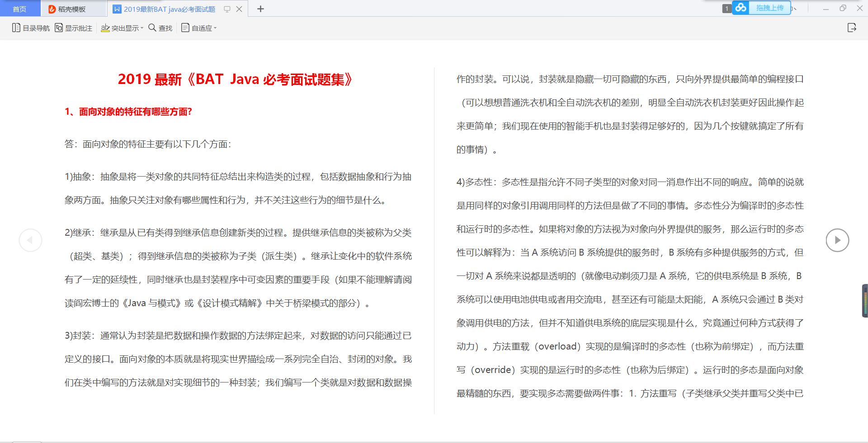
Task: Click the 查找 search tool
Action: click(x=160, y=28)
